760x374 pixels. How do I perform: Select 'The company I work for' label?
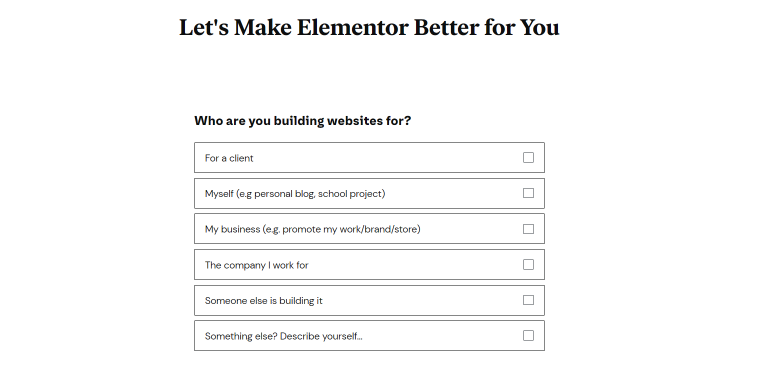[x=256, y=265]
